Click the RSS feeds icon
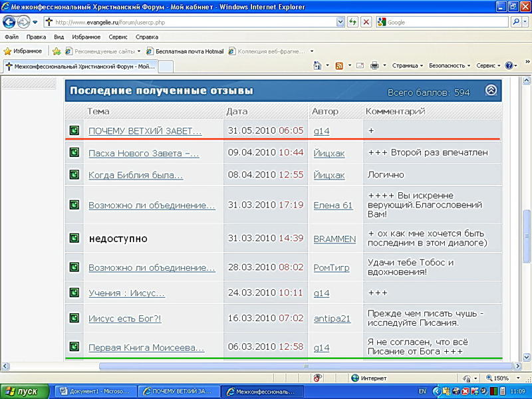This screenshot has width=532, height=399. pyautogui.click(x=339, y=66)
